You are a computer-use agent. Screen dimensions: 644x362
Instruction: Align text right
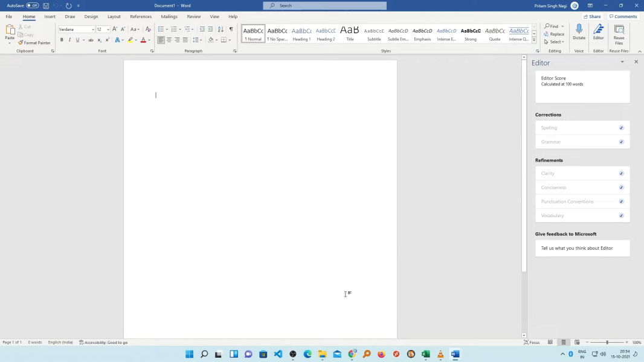click(177, 40)
